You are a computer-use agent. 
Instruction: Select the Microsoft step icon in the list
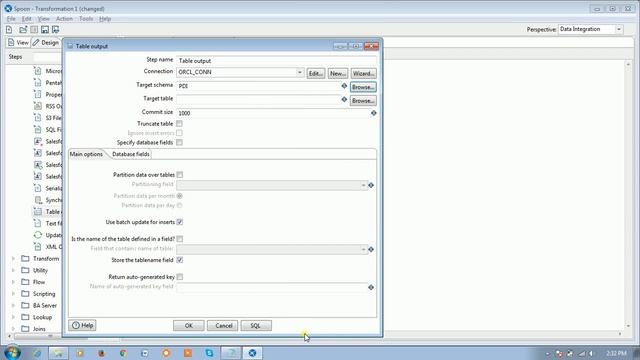click(38, 71)
